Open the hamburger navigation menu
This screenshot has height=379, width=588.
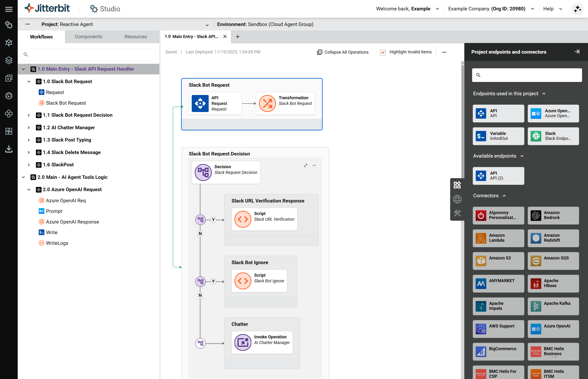[x=9, y=9]
